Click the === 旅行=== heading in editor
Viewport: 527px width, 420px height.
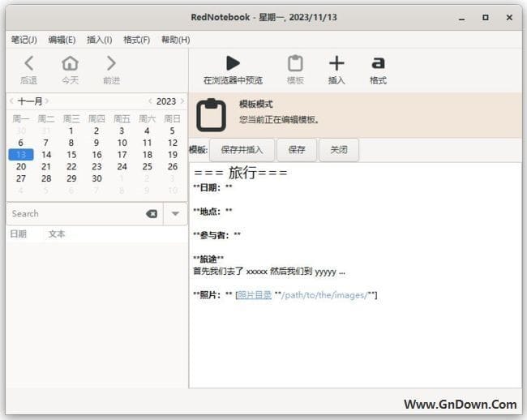point(241,173)
